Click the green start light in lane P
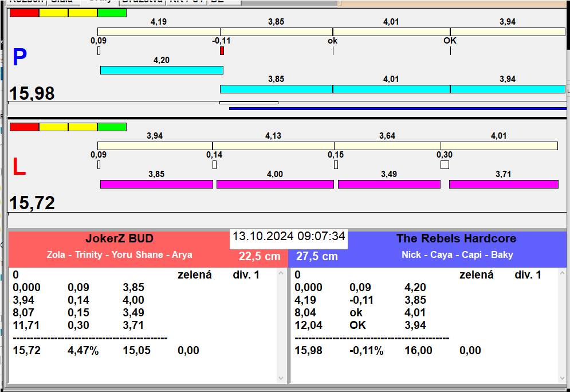Image resolution: width=570 pixels, height=392 pixels. (x=112, y=13)
